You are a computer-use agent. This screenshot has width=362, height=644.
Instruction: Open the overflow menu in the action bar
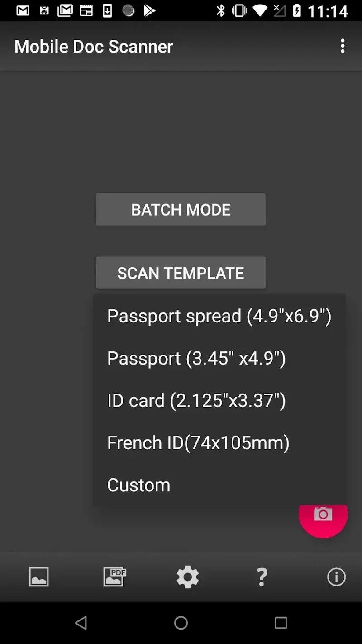(x=343, y=46)
